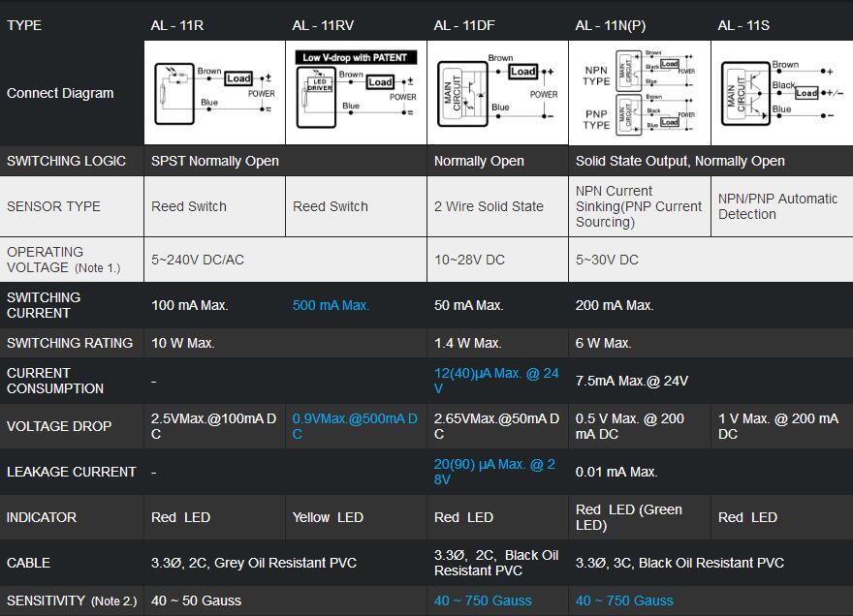This screenshot has width=853, height=616.
Task: Click the AL-11N(P) NPN/PNP type diagram
Action: point(639,93)
